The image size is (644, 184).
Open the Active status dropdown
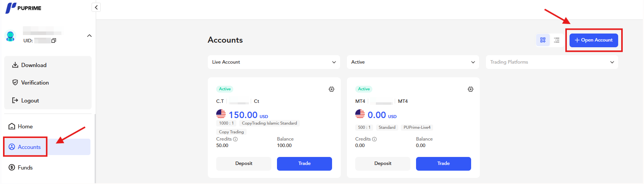coord(413,62)
